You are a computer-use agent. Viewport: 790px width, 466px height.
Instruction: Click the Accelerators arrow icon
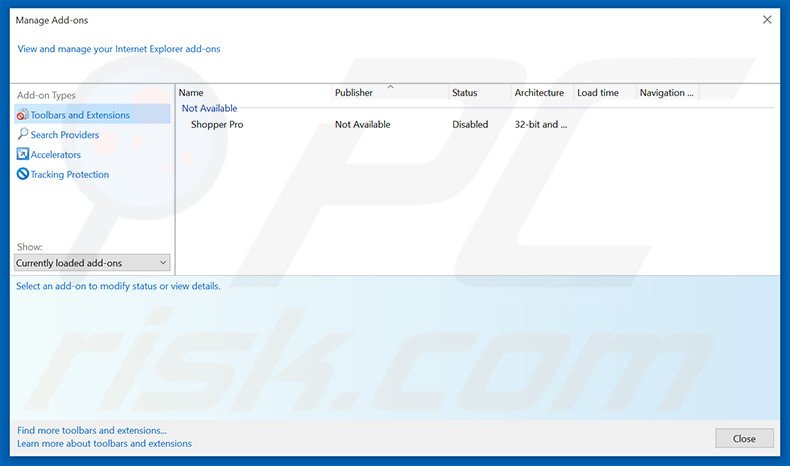(23, 154)
